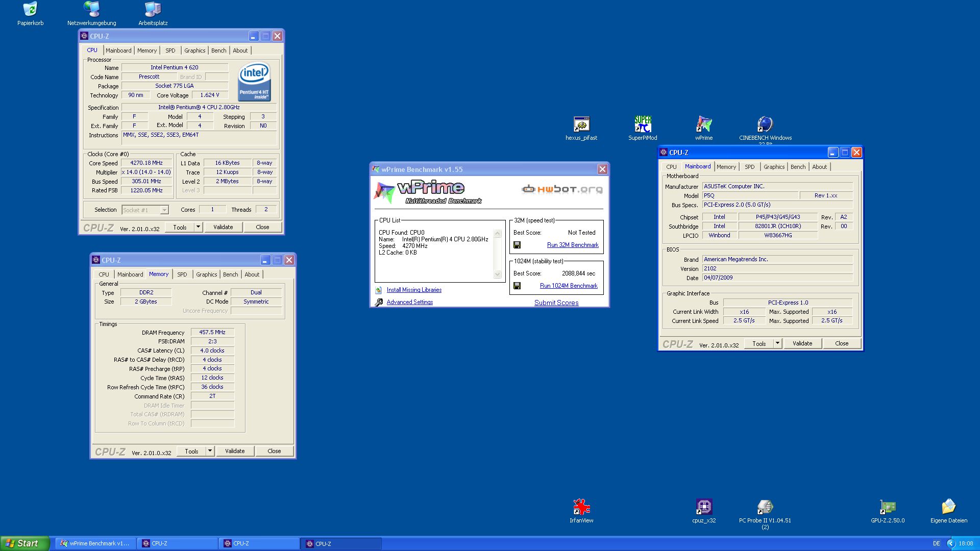Open Tools dropdown arrow in Mainboard tab window
Viewport: 980px width, 551px height.
click(x=777, y=343)
